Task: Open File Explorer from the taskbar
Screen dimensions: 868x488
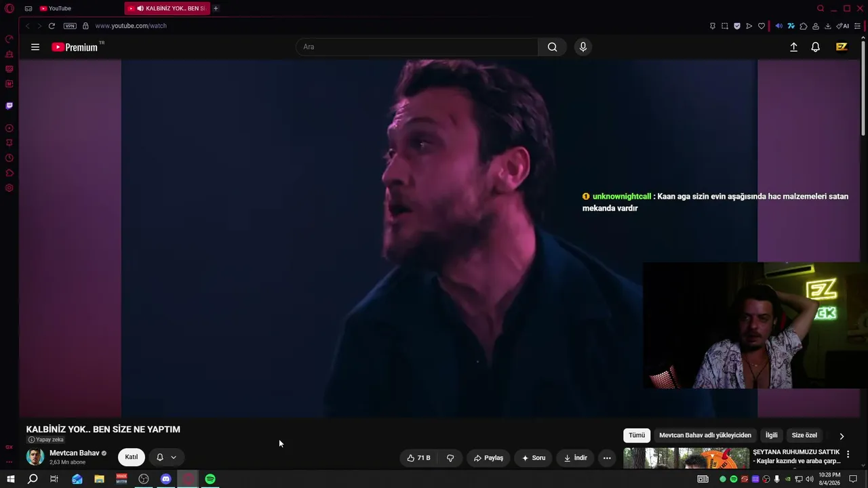Action: pos(99,479)
